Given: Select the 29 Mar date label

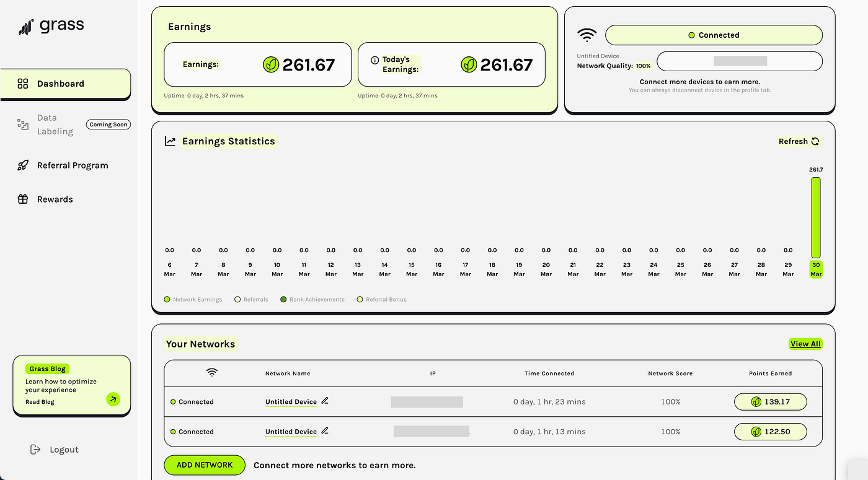Looking at the screenshot, I should click(x=788, y=269).
